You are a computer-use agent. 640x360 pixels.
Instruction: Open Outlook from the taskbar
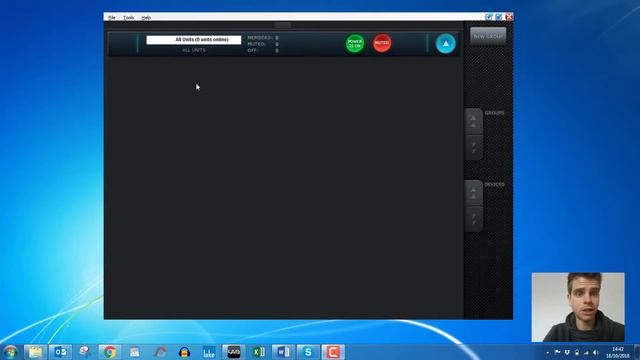coord(60,352)
